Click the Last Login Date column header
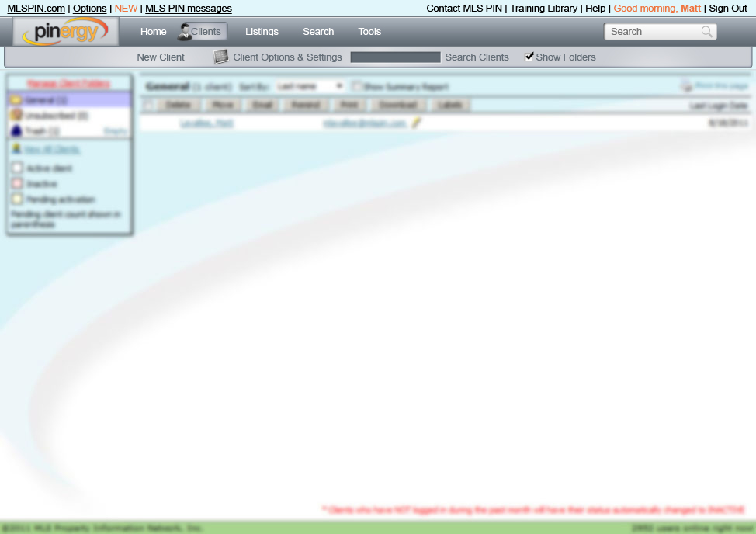This screenshot has width=756, height=534. tap(719, 106)
